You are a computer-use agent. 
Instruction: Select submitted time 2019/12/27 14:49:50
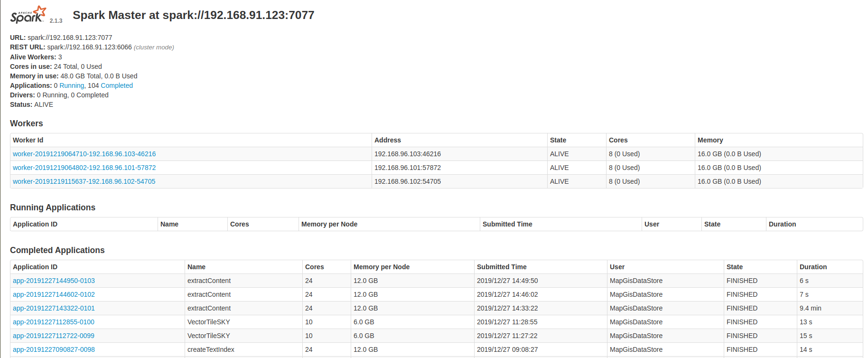[507, 281]
